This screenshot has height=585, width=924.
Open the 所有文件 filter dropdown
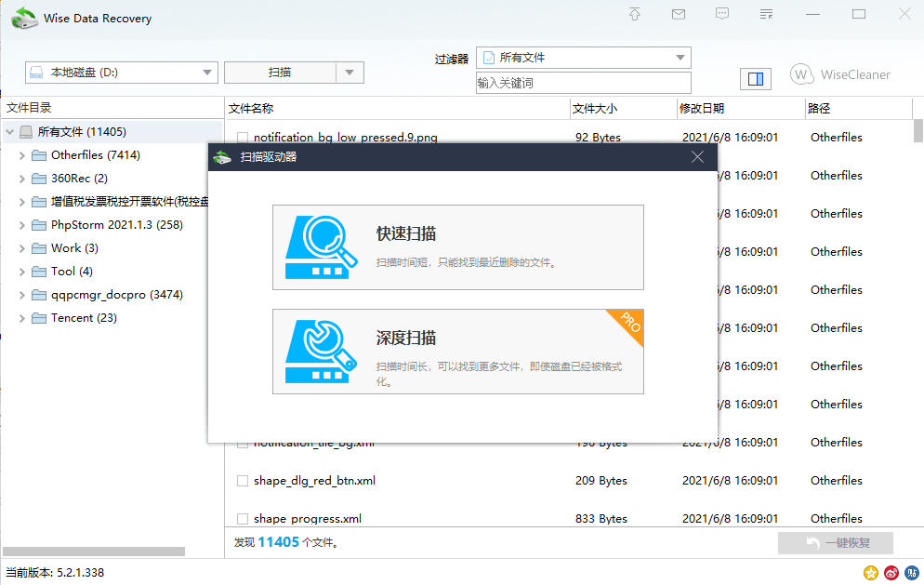pos(583,57)
